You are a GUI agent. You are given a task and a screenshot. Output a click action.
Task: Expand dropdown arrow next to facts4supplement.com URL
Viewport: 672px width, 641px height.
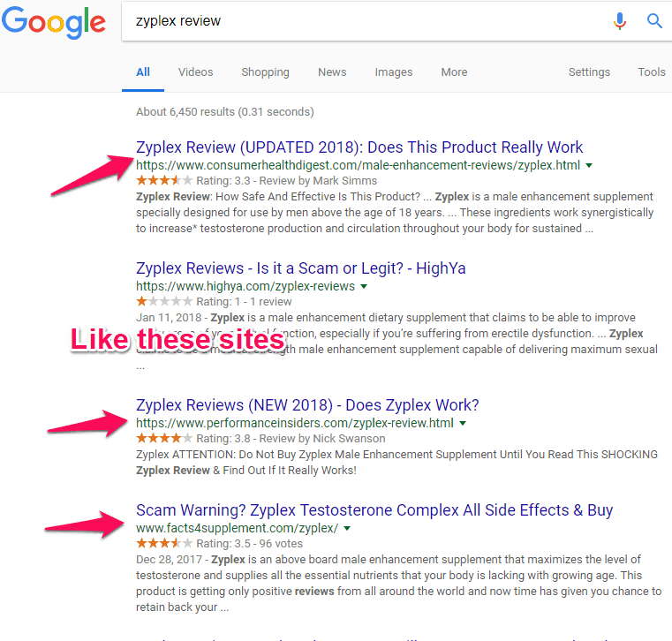pos(347,528)
